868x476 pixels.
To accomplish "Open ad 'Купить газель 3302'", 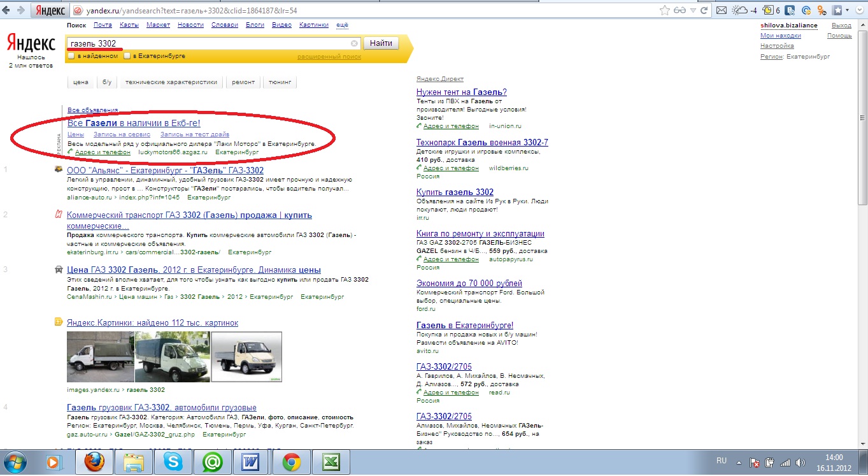I will (x=455, y=192).
